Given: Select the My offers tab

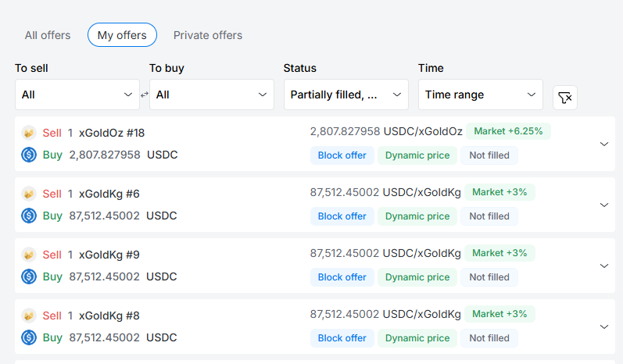Looking at the screenshot, I should click(122, 35).
